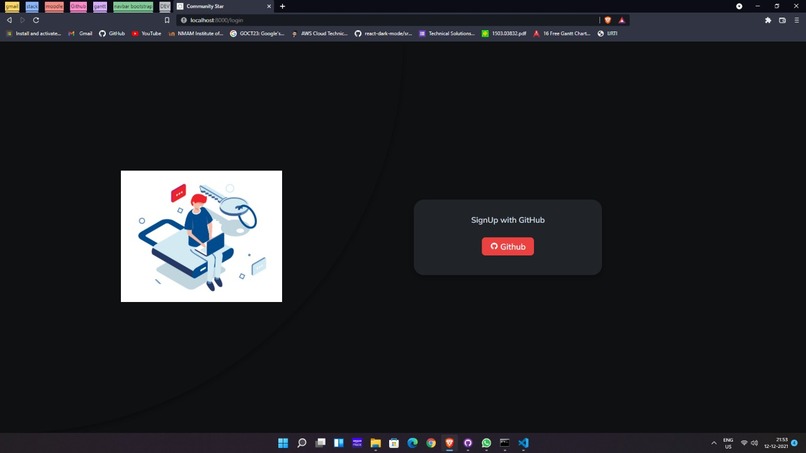Click the profile circle icon in title bar
Screen dimensions: 806x453
pos(739,6)
